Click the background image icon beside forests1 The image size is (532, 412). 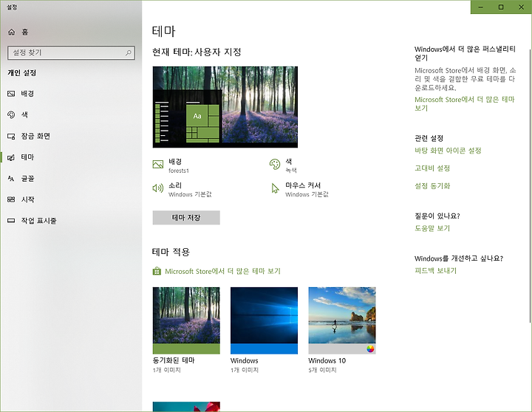pos(158,165)
